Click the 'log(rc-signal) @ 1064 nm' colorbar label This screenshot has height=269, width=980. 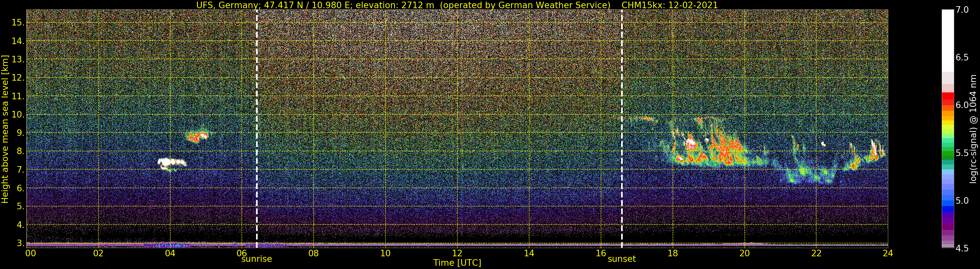click(x=972, y=129)
